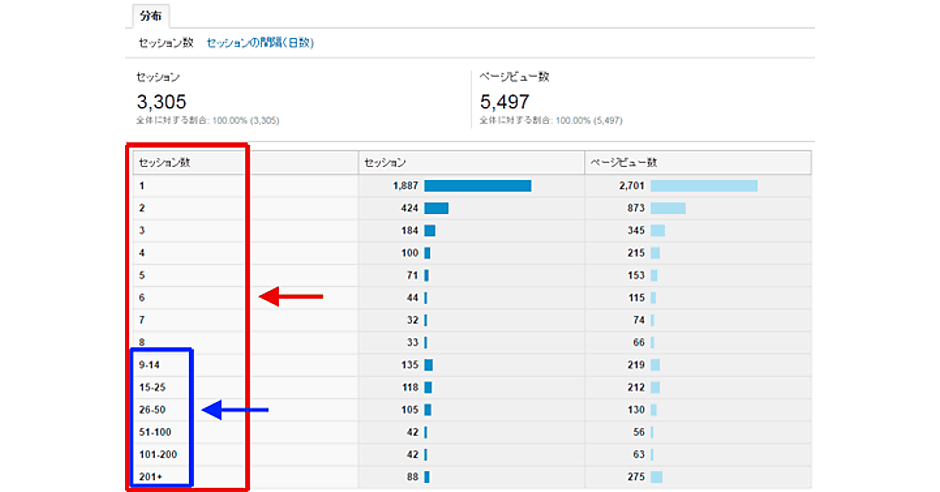Image resolution: width=940 pixels, height=492 pixels.
Task: Click sessions value 184
Action: click(409, 230)
